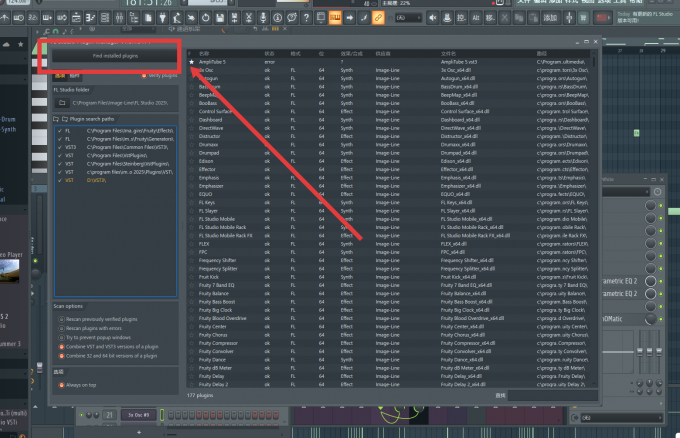
Task: Toggle Combine VST and VST3 versions option
Action: coord(109,346)
